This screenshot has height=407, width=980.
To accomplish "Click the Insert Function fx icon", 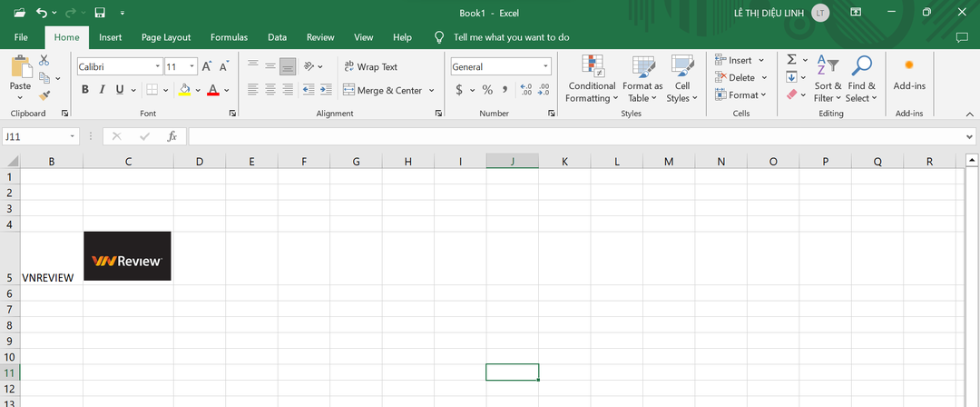I will pos(171,136).
